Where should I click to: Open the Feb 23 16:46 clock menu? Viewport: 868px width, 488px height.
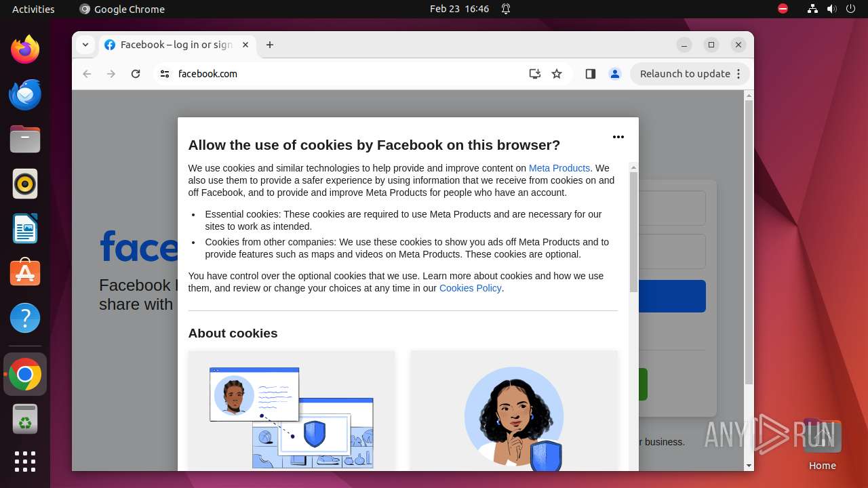pyautogui.click(x=459, y=9)
